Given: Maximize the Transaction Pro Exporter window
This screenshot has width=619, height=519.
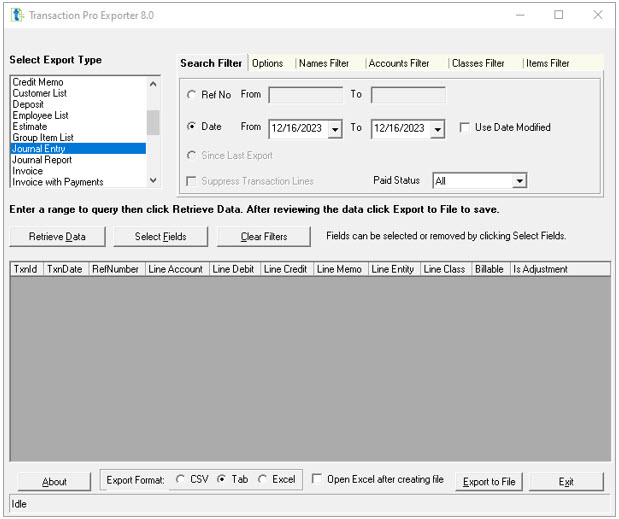Looking at the screenshot, I should point(559,15).
